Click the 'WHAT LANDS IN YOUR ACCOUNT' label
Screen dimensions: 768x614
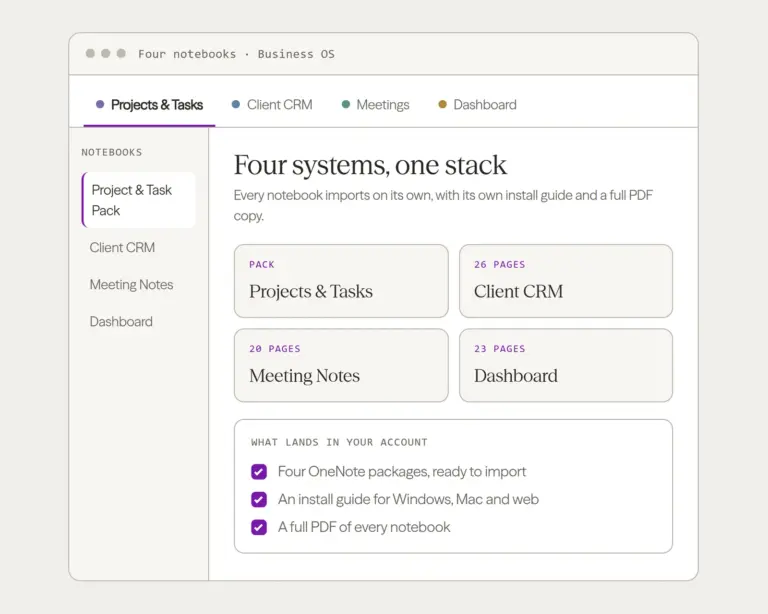pos(339,442)
